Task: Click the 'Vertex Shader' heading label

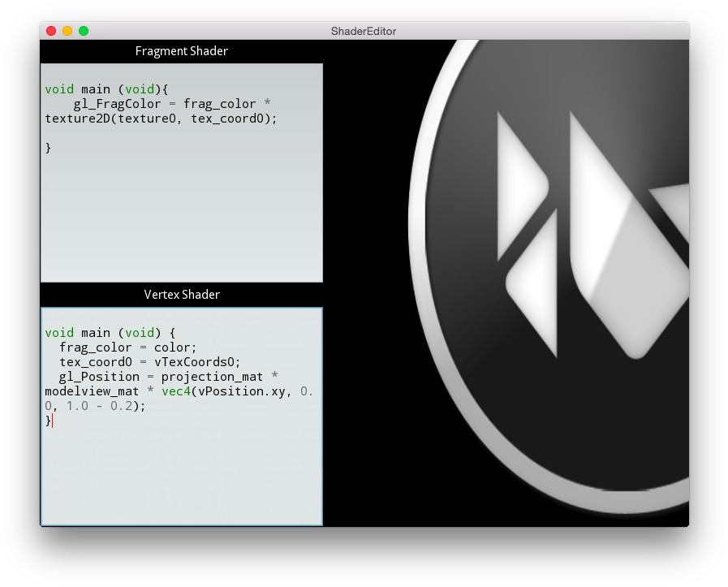Action: click(x=182, y=295)
